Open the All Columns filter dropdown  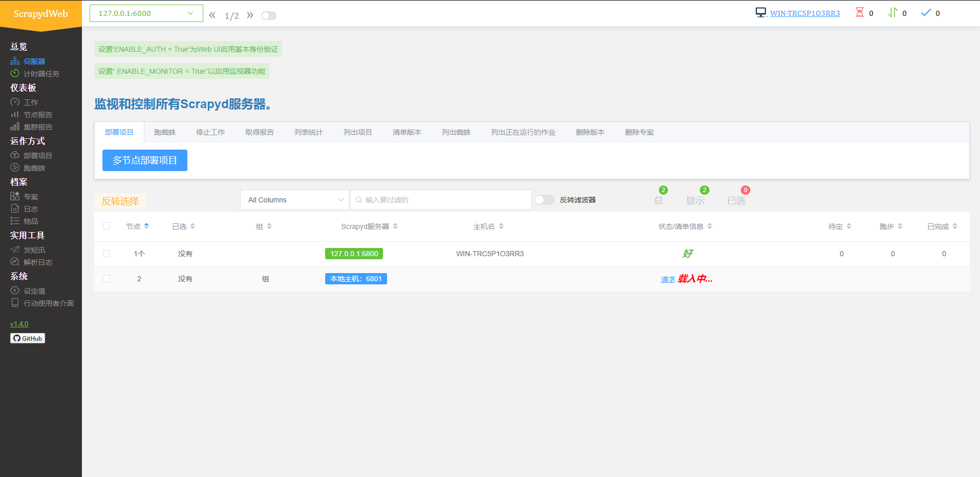click(x=295, y=200)
